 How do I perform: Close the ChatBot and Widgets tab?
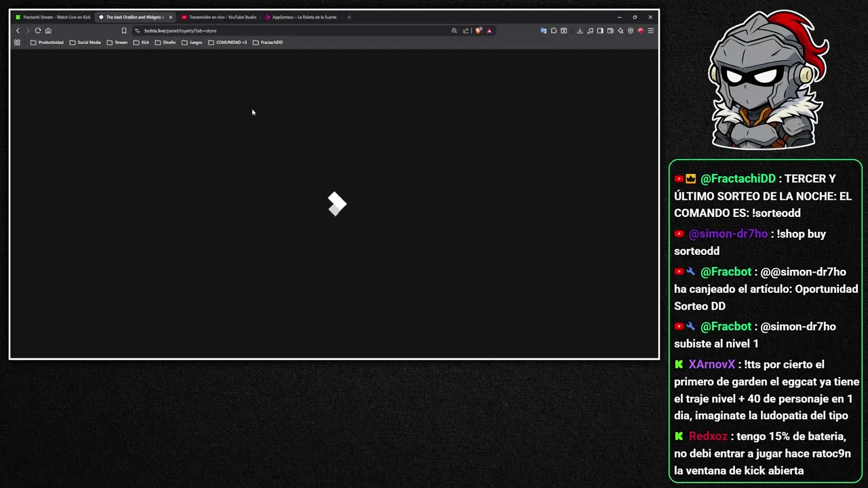click(x=170, y=17)
